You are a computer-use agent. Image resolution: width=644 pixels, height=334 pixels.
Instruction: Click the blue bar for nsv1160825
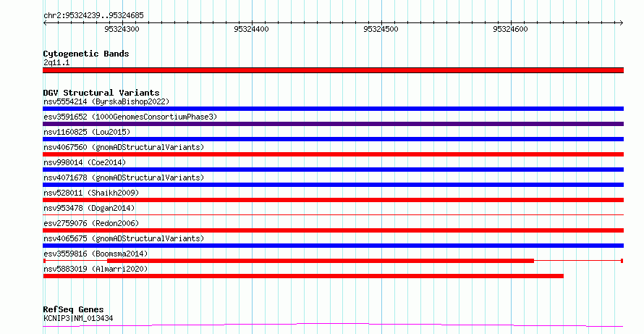(333, 139)
